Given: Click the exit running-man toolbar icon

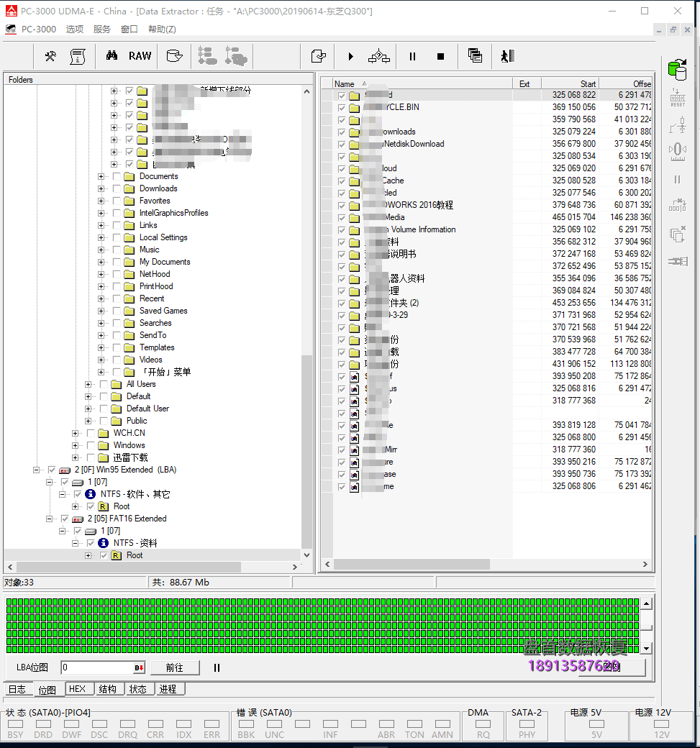Looking at the screenshot, I should coord(507,56).
